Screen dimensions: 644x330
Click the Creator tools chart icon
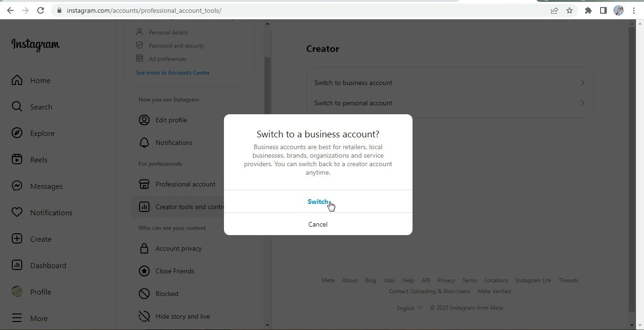[x=144, y=207]
